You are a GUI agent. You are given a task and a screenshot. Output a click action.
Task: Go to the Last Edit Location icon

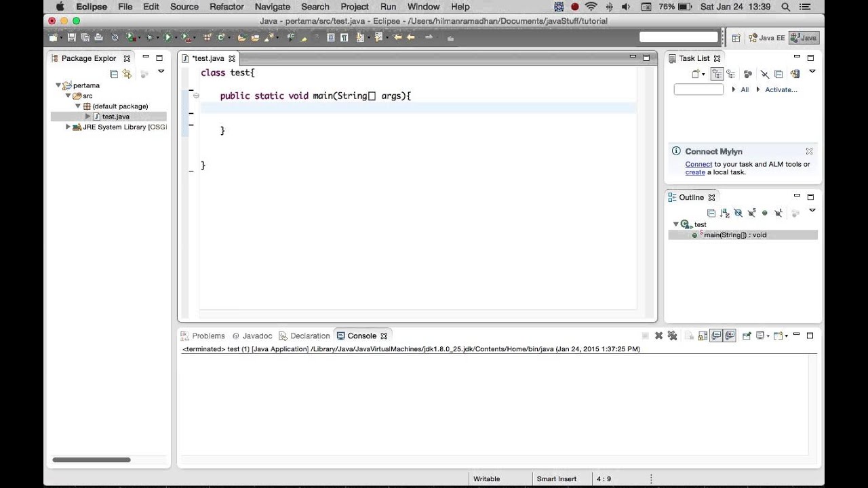[397, 37]
